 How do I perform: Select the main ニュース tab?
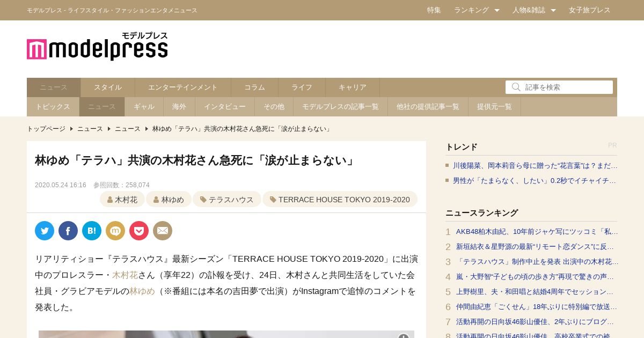54,87
